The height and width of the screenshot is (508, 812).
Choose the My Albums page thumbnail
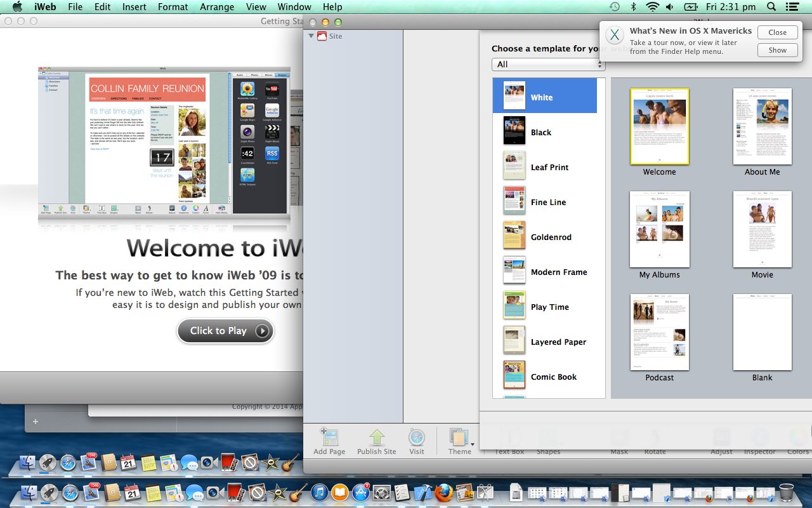tap(659, 229)
